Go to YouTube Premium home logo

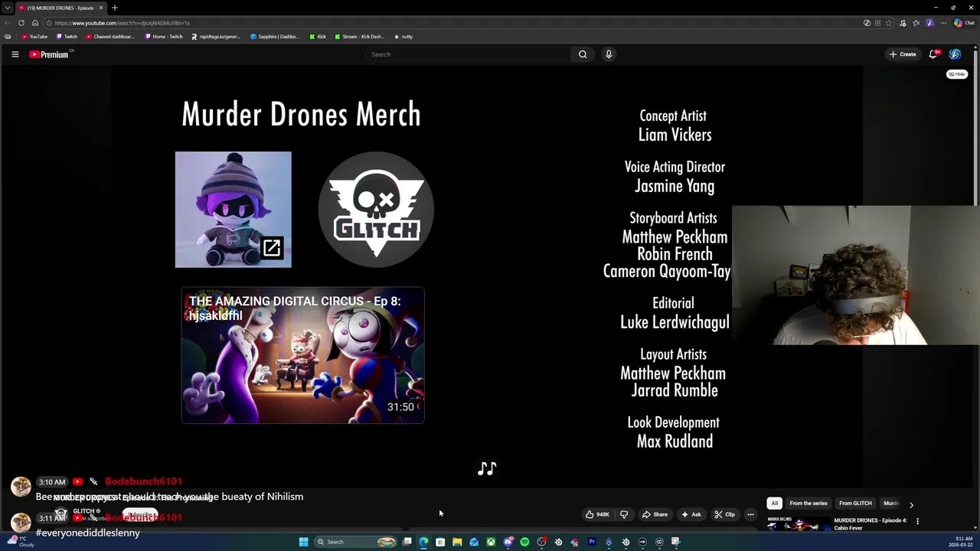(x=51, y=54)
